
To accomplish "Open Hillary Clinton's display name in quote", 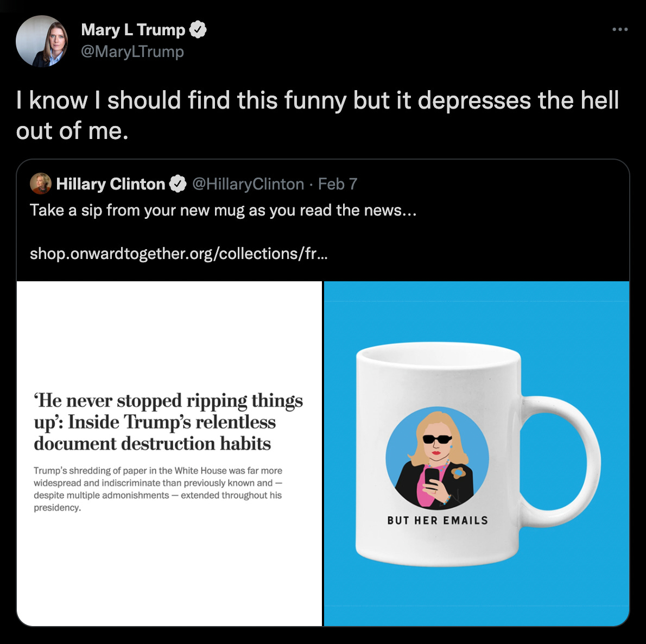I will click(110, 184).
